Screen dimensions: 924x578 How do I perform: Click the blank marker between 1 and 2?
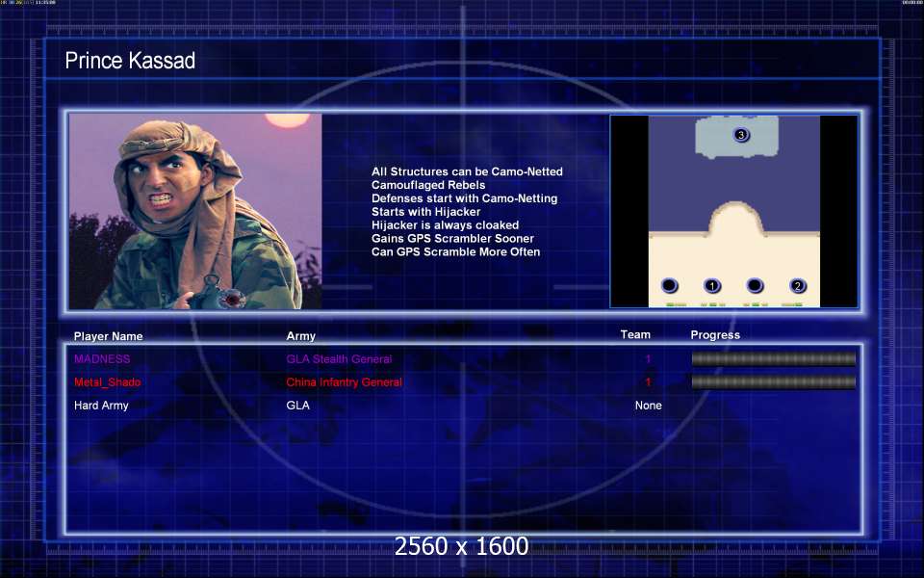pyautogui.click(x=755, y=286)
